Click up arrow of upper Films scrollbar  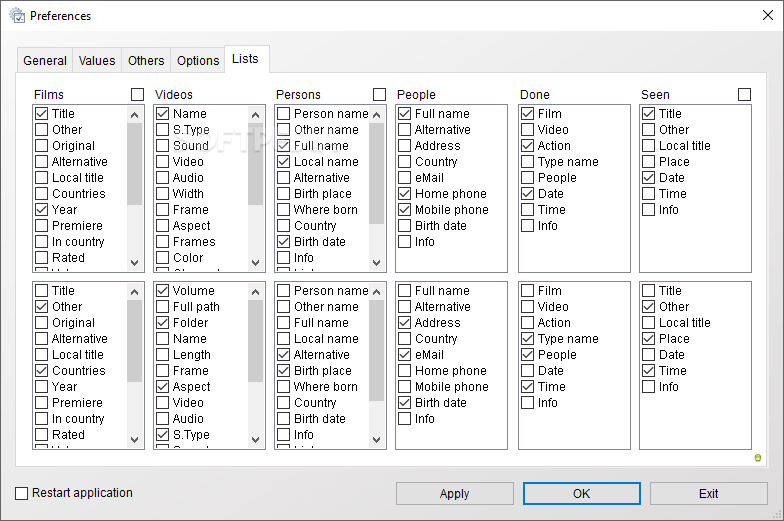coord(134,115)
